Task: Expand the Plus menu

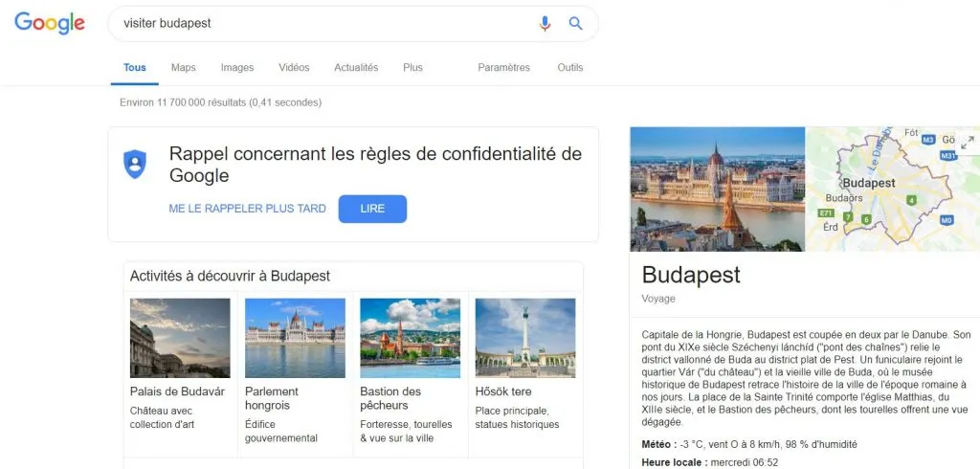Action: click(412, 68)
